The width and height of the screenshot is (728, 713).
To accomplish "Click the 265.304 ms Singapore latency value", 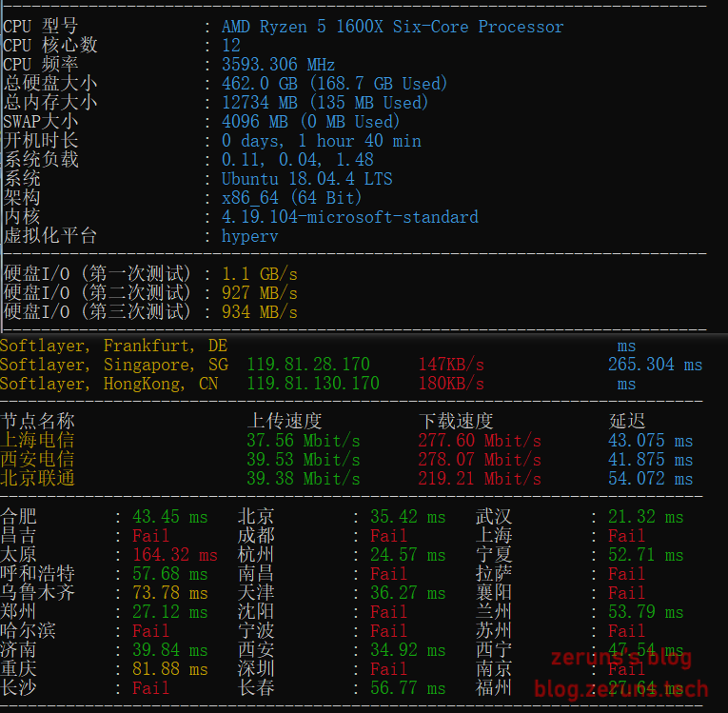I will 655,365.
